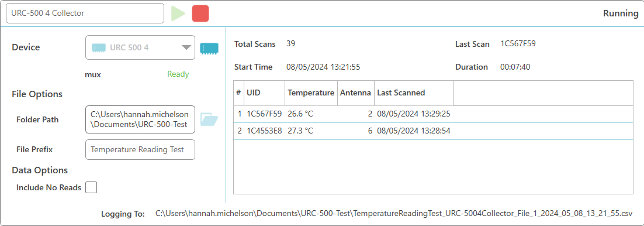Stop the collector with the red square
The width and height of the screenshot is (644, 226).
click(x=200, y=13)
